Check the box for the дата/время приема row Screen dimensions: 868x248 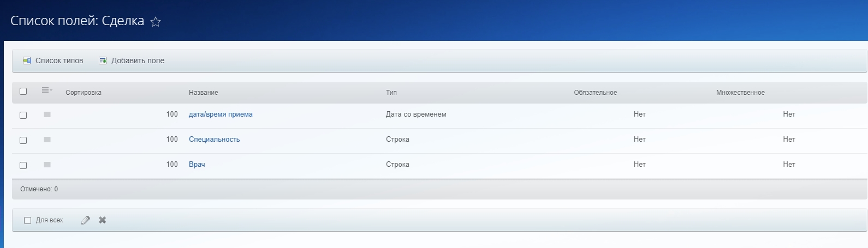23,115
